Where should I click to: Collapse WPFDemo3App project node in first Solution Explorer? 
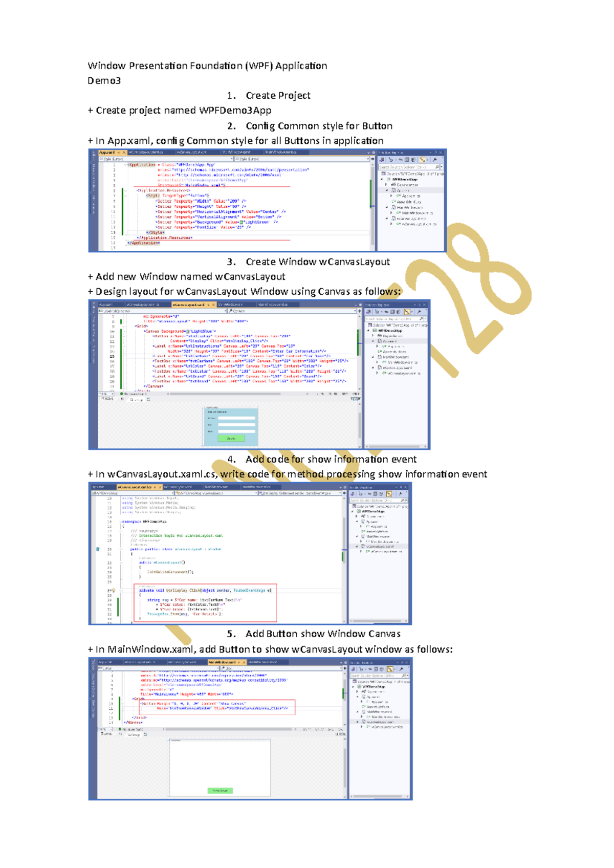382,179
